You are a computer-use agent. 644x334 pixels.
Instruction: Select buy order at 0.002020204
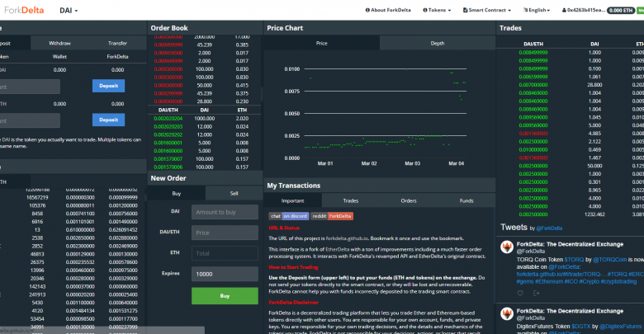click(x=204, y=119)
